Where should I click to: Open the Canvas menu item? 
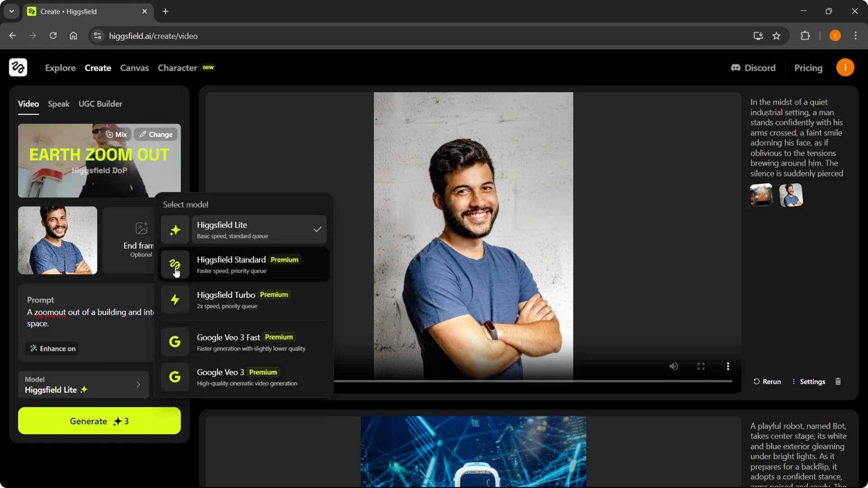point(134,68)
